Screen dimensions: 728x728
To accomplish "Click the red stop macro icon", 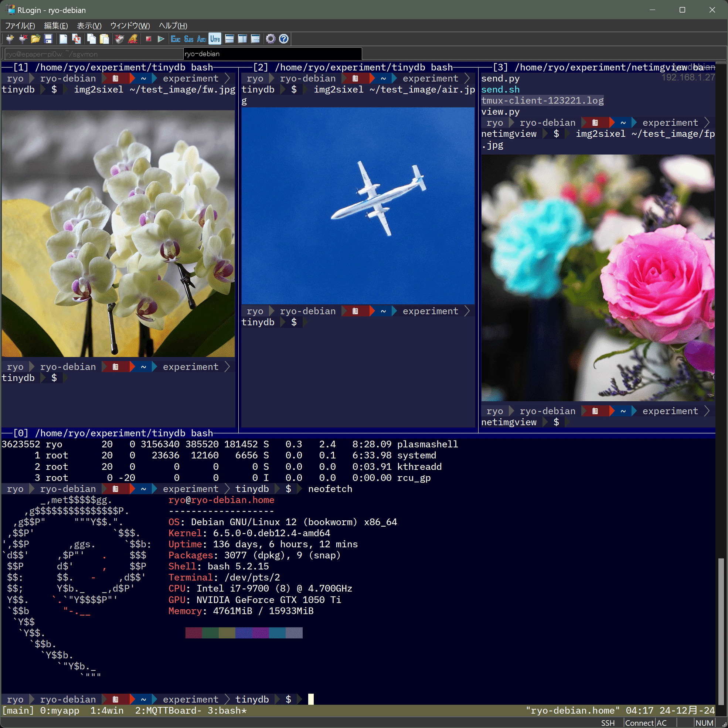I will coord(149,39).
